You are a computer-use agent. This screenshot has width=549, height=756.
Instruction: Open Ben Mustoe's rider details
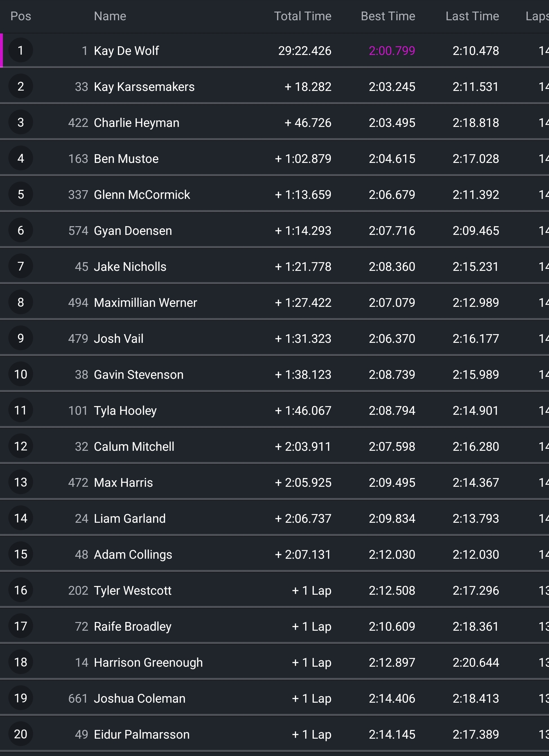[x=126, y=159]
